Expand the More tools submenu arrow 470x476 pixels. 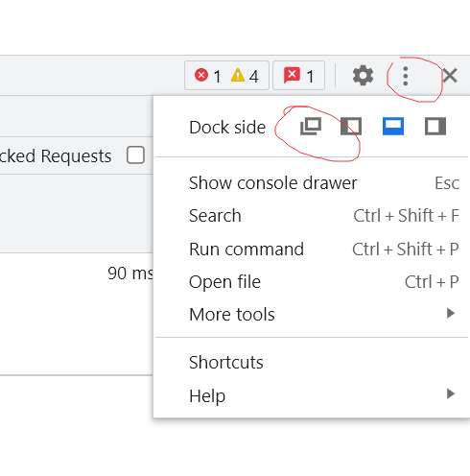tap(451, 313)
